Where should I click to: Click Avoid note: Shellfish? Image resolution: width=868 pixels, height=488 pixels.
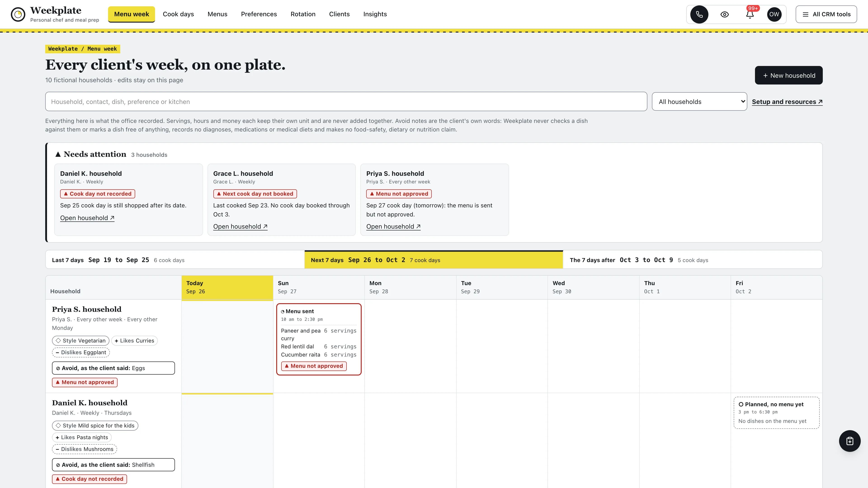pyautogui.click(x=113, y=465)
